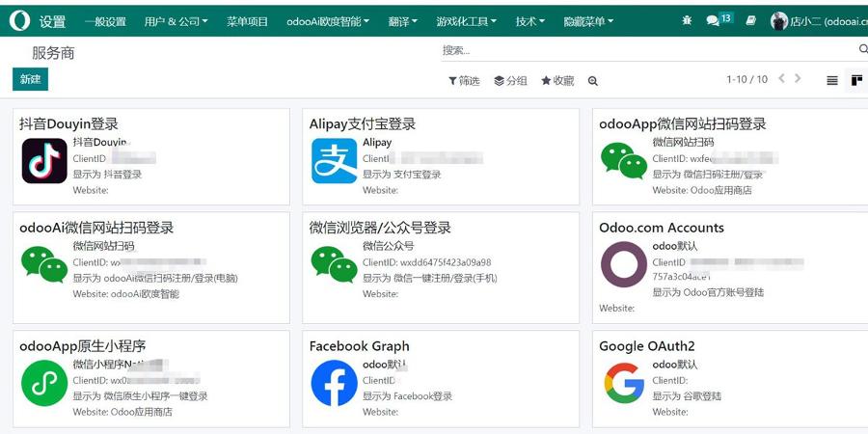Image resolution: width=868 pixels, height=434 pixels.
Task: Open 一般设置 menu item
Action: (105, 21)
